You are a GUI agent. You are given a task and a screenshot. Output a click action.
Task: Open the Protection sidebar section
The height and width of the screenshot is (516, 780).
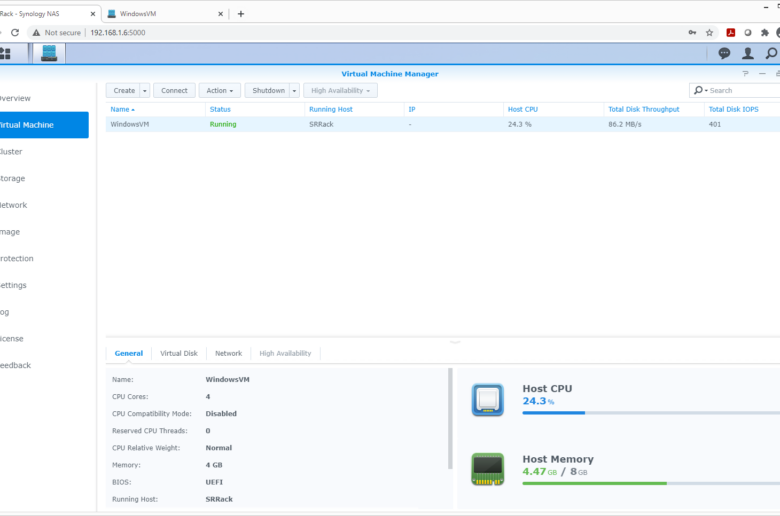44,258
